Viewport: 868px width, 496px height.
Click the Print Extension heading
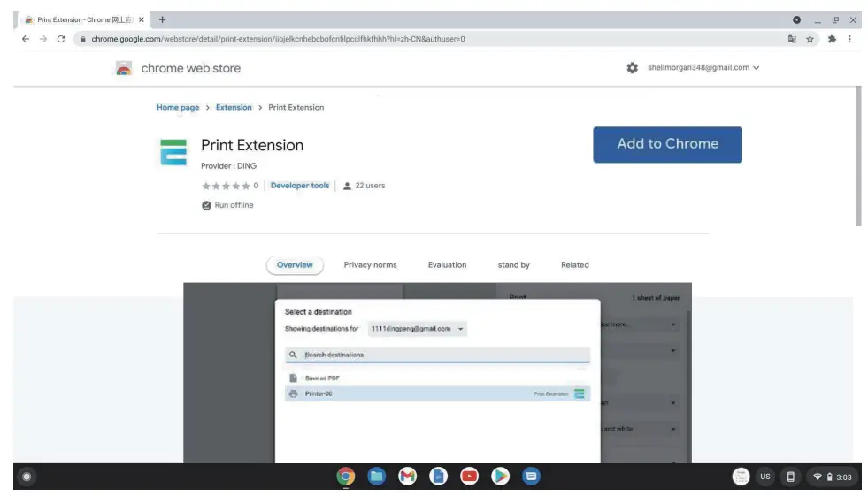pyautogui.click(x=252, y=145)
